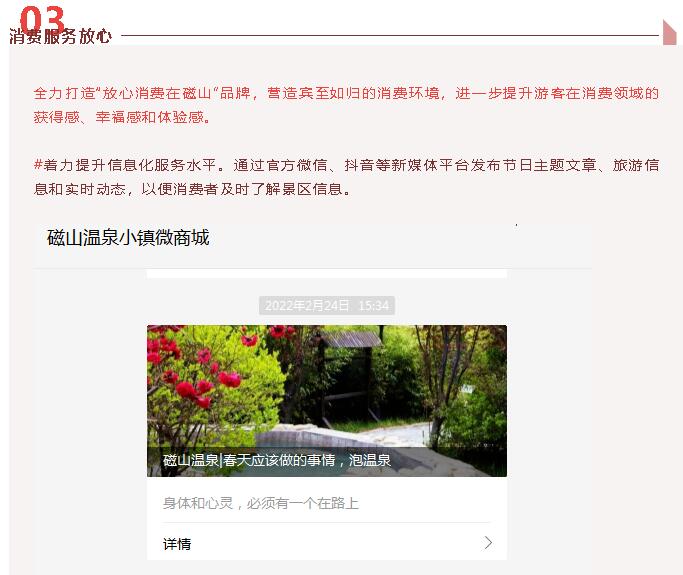
Task: Click the sentence 着力提升信息化服务水平
Action: pos(129,165)
